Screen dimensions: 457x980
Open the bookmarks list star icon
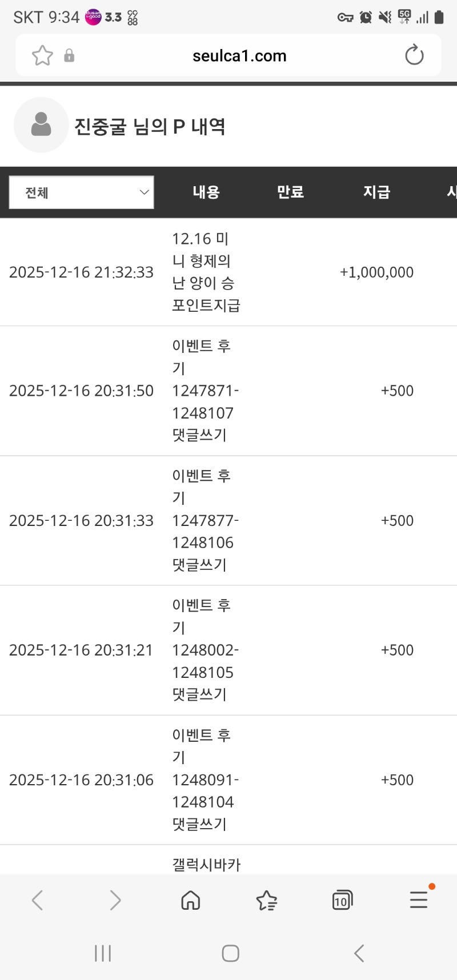point(266,901)
